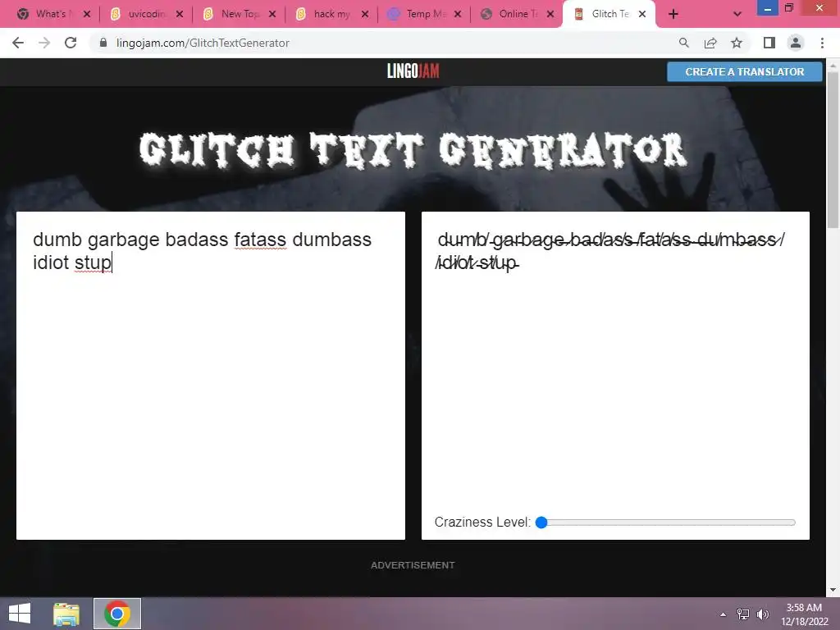Click the address bar URL
Viewport: 840px width, 630px height.
click(203, 43)
